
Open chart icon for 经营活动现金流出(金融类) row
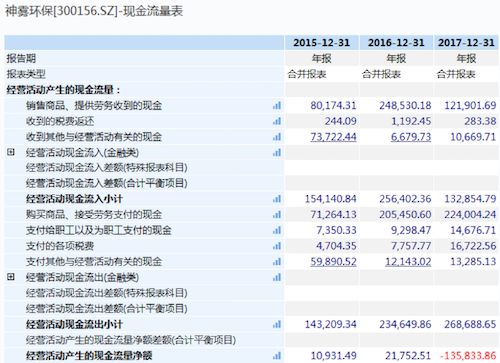coord(277,277)
